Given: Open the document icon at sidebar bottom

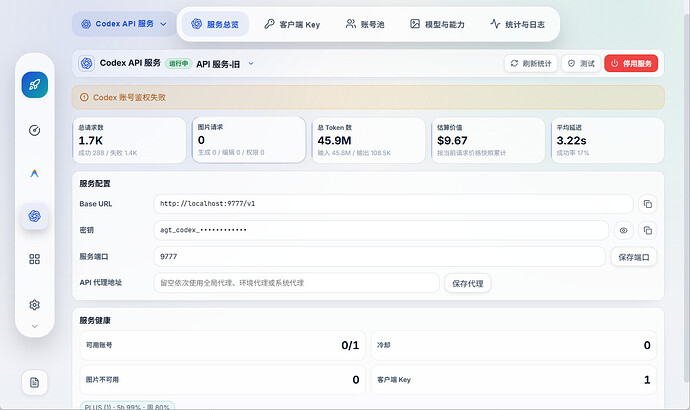Looking at the screenshot, I should pos(34,383).
